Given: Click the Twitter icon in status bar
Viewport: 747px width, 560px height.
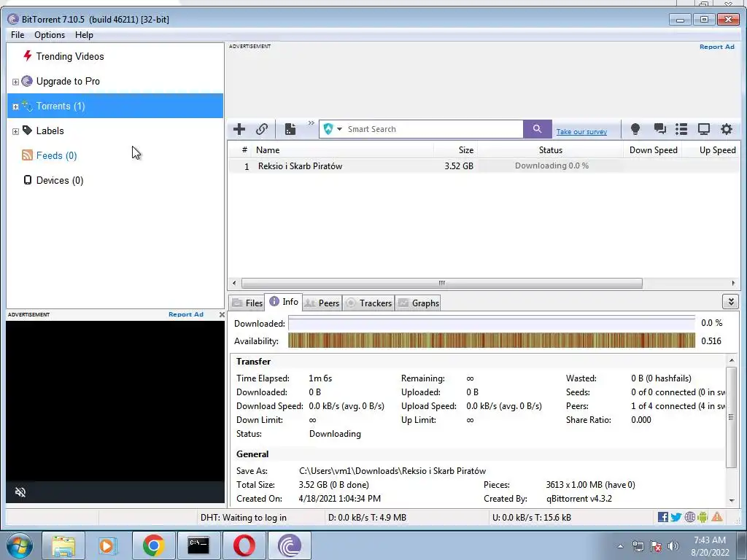Looking at the screenshot, I should click(x=676, y=517).
